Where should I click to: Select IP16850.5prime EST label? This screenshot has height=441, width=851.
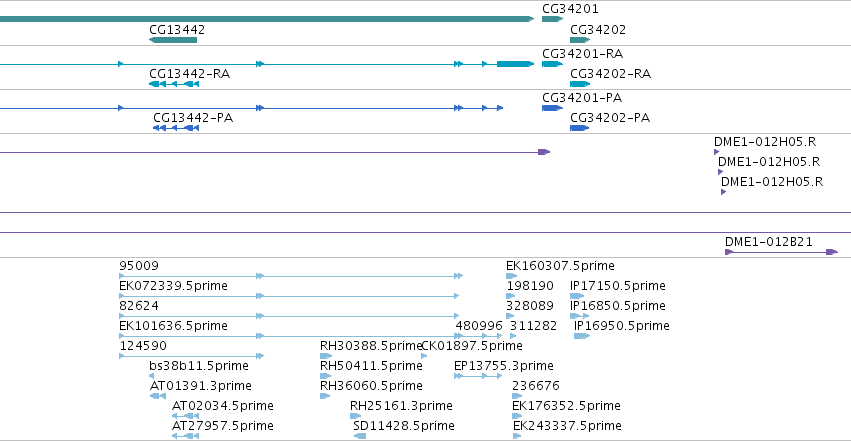click(x=618, y=306)
